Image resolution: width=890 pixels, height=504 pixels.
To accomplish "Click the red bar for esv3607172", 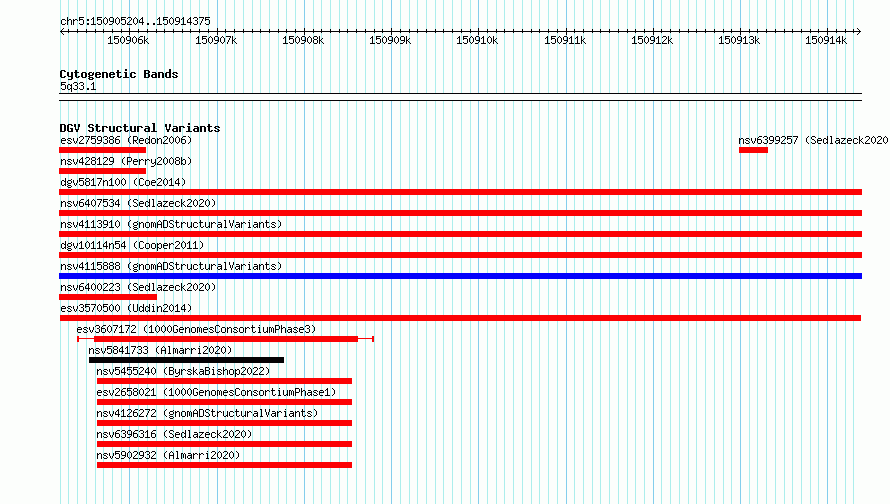I will coord(226,339).
